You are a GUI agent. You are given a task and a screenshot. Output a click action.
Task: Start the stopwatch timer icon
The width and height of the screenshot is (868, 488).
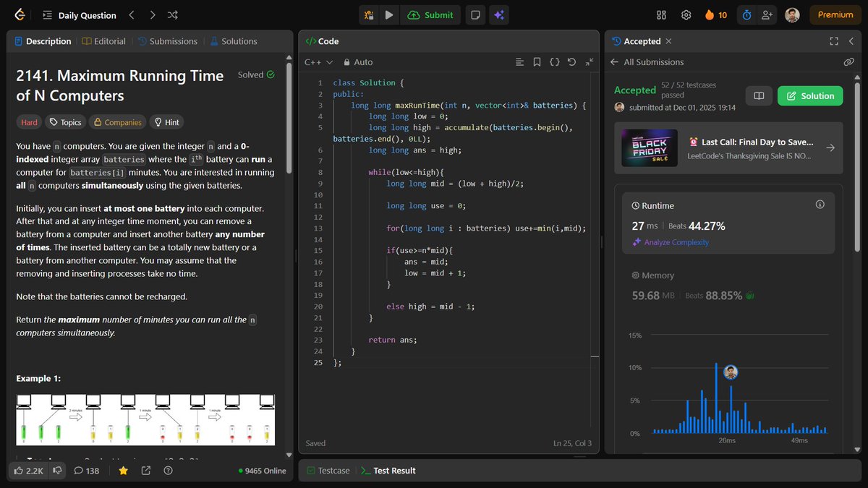[746, 14]
